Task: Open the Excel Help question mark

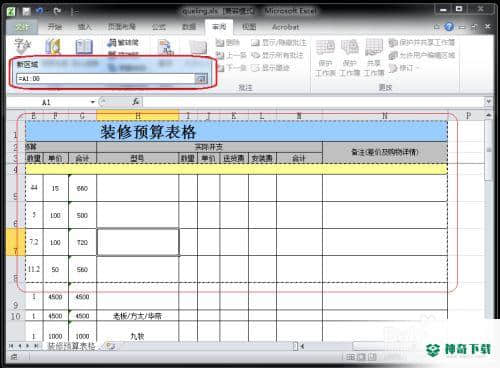Action: pos(449,27)
